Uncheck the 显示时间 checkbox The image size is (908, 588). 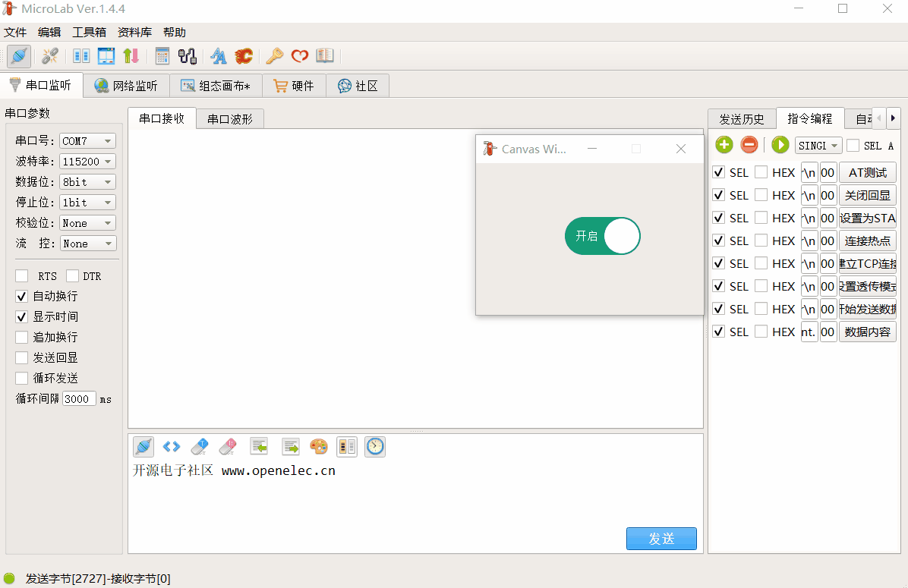click(x=22, y=316)
